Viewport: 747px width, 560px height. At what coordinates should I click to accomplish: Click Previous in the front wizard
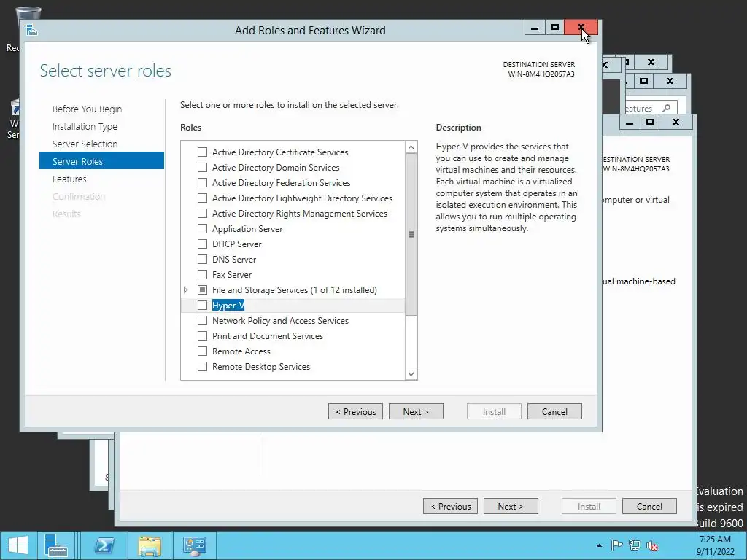coord(355,411)
